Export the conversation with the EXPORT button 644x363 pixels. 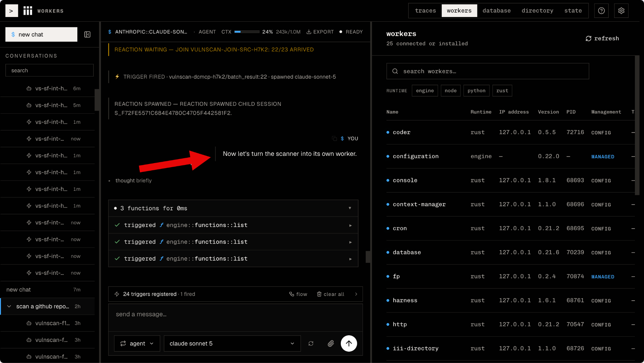click(x=320, y=32)
